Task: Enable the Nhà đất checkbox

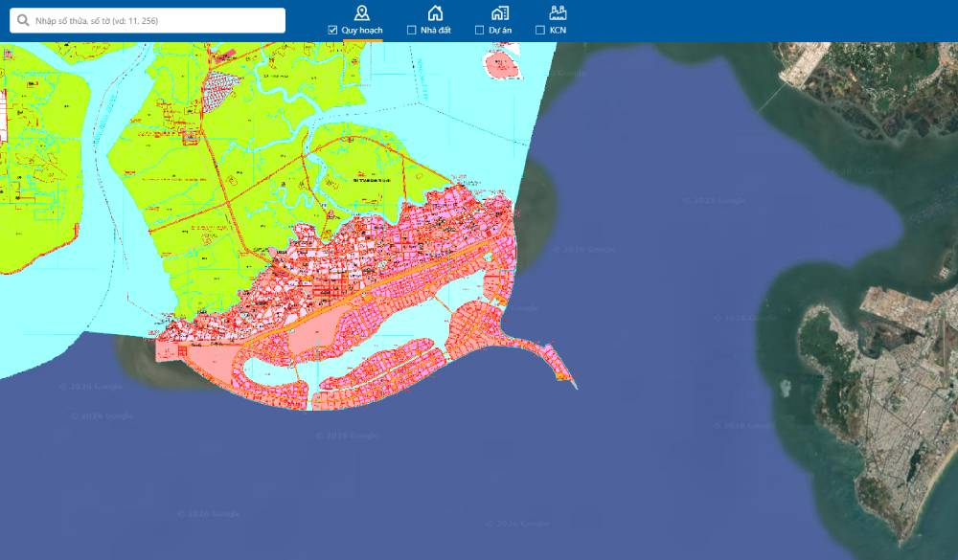Action: 412,31
